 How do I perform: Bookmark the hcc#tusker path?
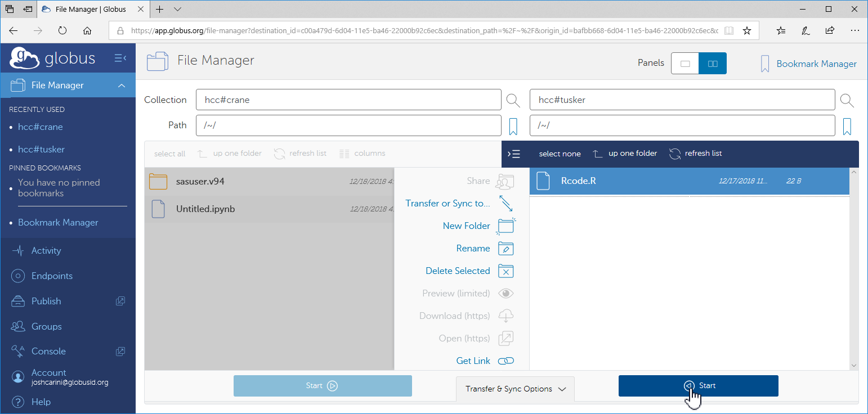click(847, 126)
